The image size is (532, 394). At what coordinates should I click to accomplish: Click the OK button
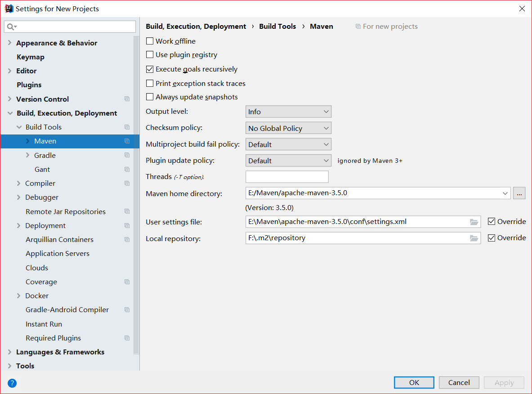tap(414, 382)
